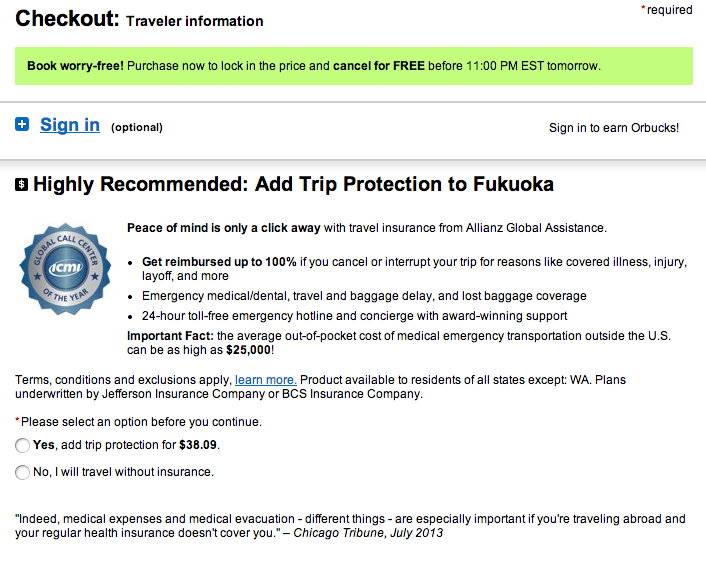This screenshot has width=706, height=574.
Task: Select No, travel without insurance radio button
Action: click(x=23, y=472)
